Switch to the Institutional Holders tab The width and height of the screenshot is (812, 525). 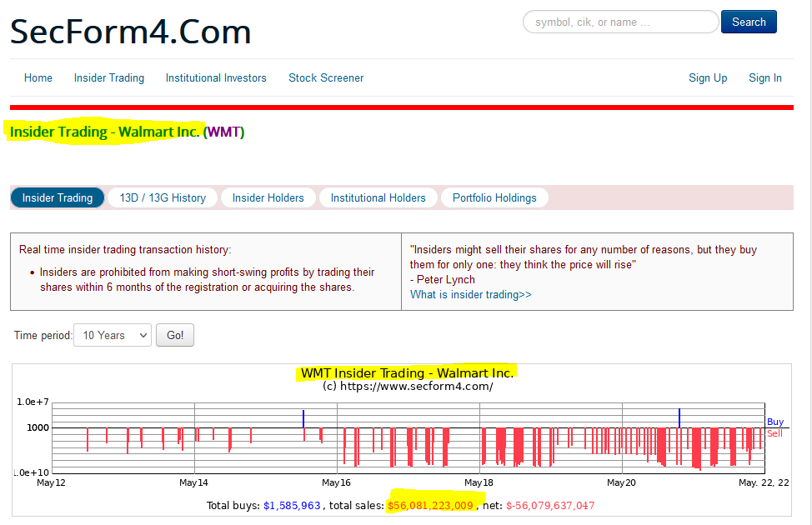pos(378,197)
